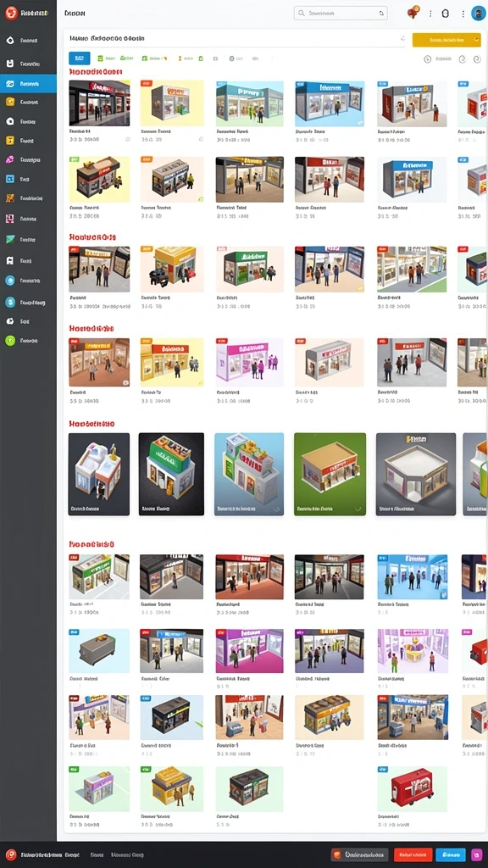
Task: Open the bright blue-lit mall interior thumbnail
Action: coord(413,576)
